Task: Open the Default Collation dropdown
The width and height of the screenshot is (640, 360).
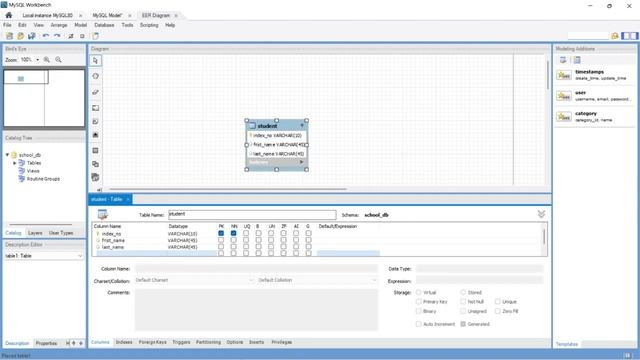Action: [x=317, y=280]
